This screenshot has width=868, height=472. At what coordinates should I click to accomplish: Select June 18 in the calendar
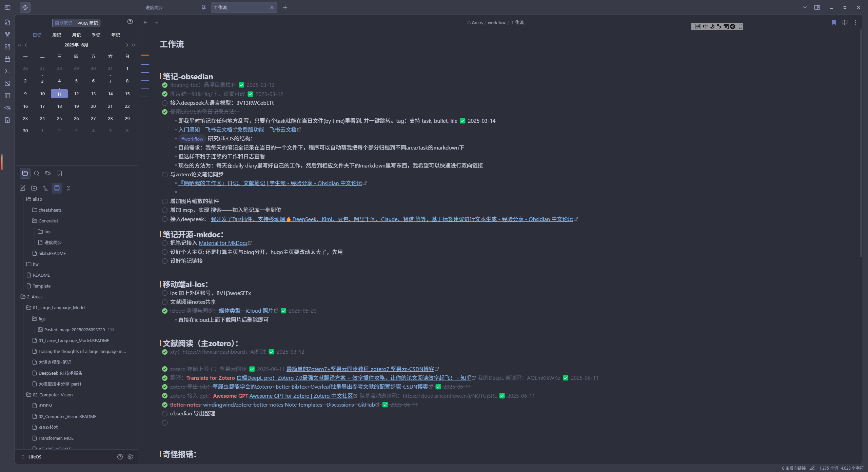click(59, 106)
